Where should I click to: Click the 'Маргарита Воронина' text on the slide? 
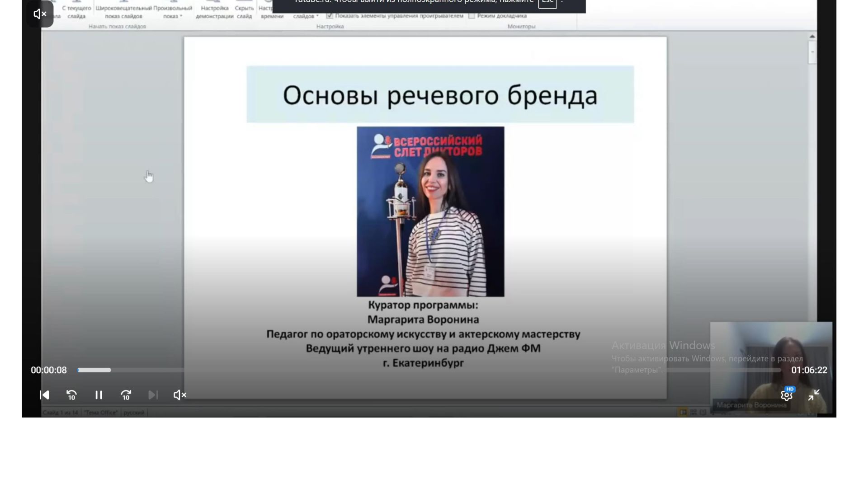(x=423, y=319)
